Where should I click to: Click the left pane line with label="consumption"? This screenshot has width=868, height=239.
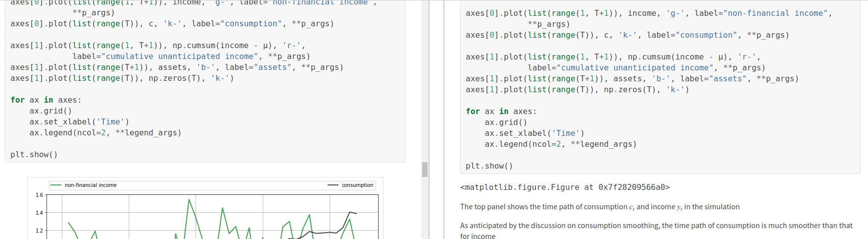pos(172,24)
